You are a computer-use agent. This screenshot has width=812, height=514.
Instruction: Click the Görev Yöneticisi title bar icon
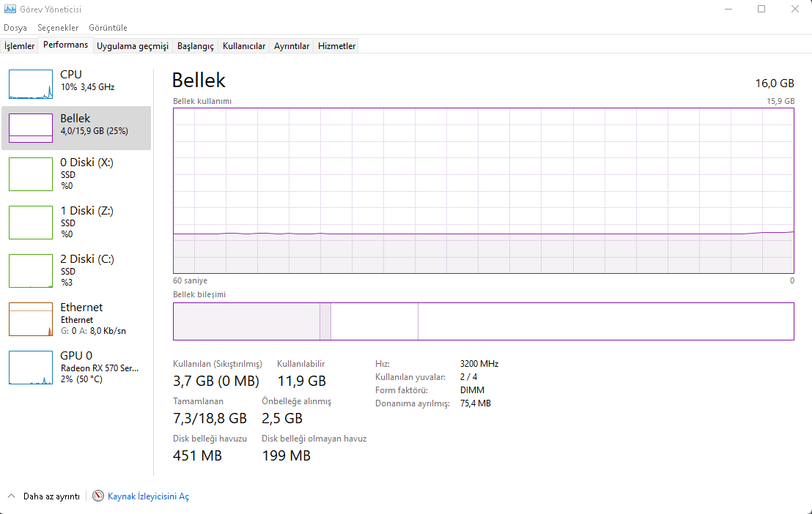point(10,9)
